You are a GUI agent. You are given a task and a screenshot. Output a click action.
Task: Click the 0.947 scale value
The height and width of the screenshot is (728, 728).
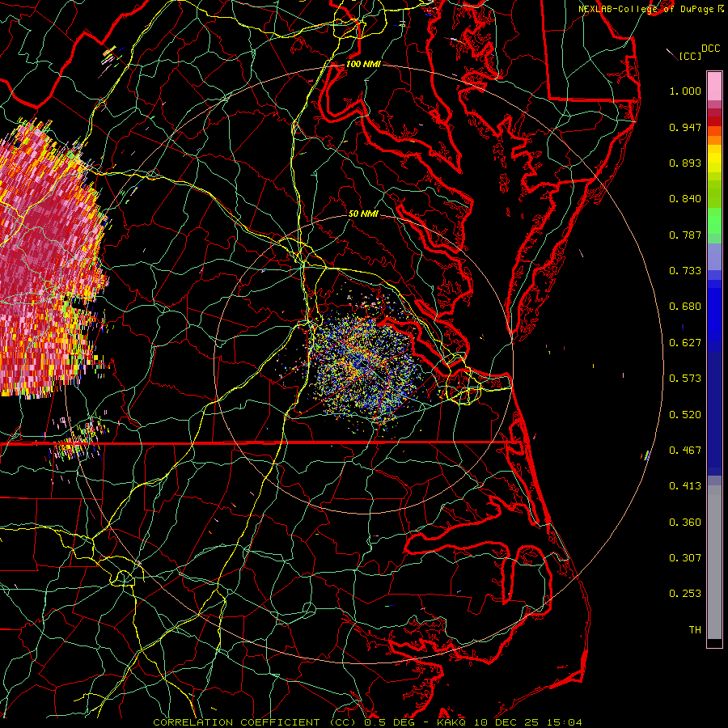tap(685, 127)
